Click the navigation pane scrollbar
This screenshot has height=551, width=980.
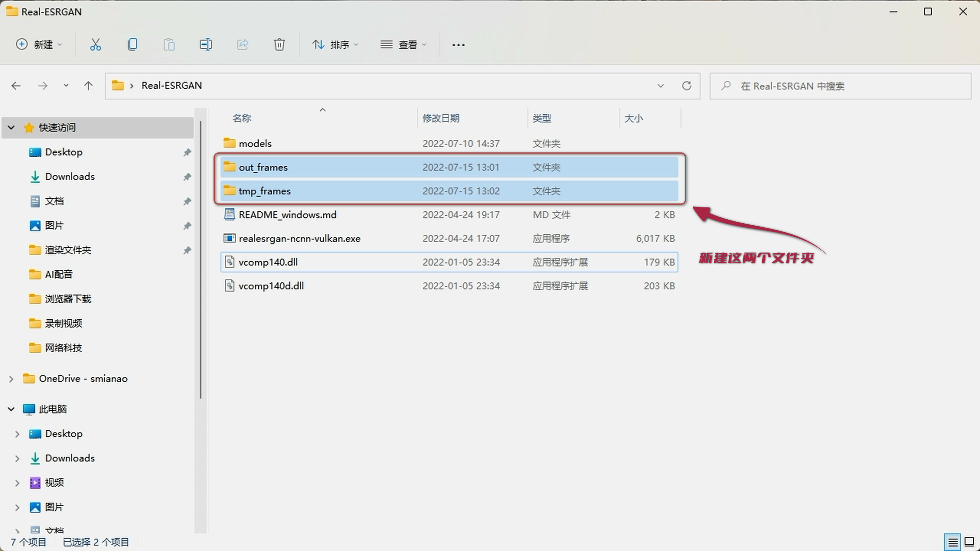(201, 259)
